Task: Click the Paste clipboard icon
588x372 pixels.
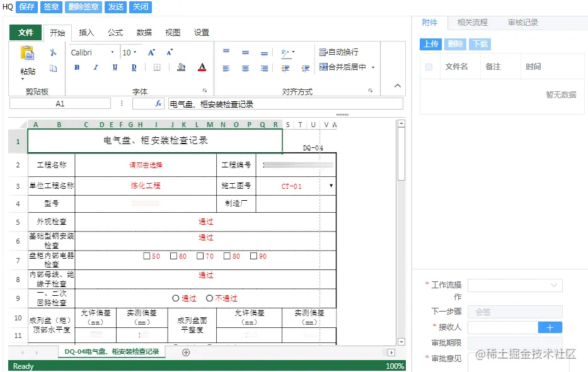Action: click(x=27, y=54)
